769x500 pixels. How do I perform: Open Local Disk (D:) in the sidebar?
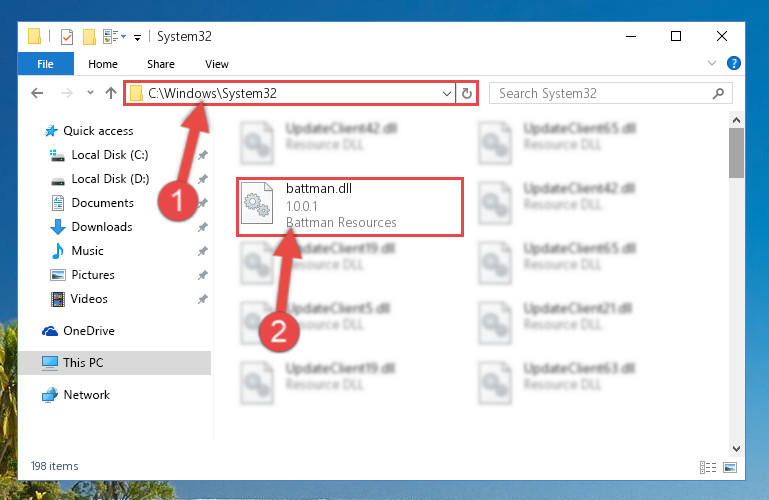110,179
